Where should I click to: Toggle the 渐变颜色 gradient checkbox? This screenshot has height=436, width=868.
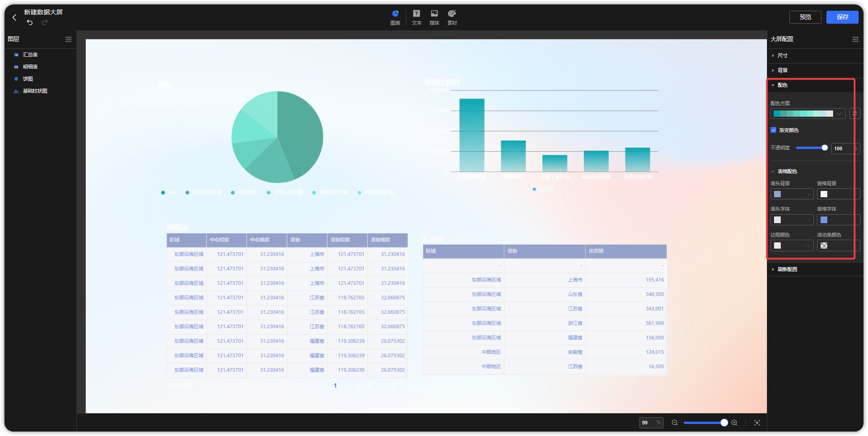(773, 130)
